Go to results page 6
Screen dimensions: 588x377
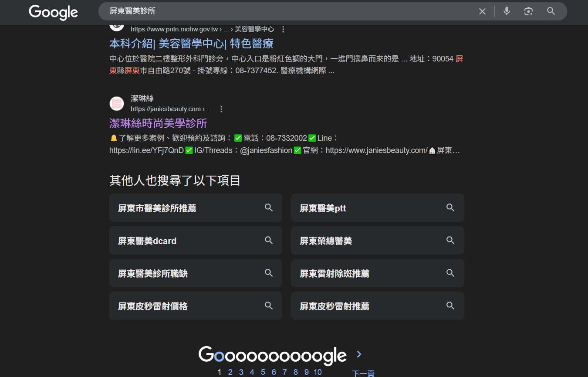pos(274,372)
